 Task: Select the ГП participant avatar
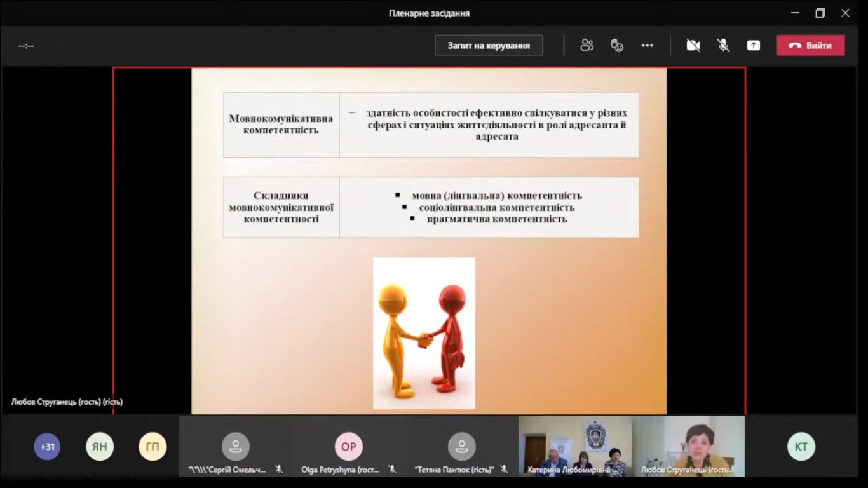[x=153, y=447]
